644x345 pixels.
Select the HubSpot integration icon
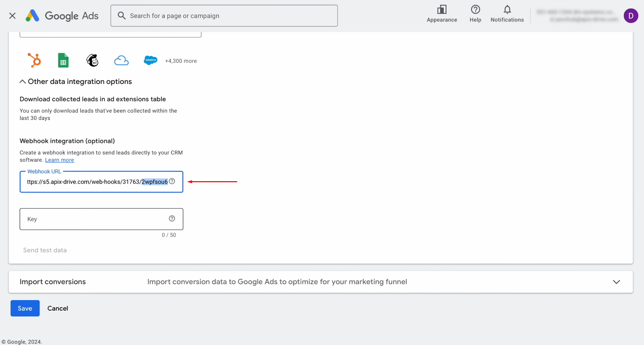[x=34, y=60]
